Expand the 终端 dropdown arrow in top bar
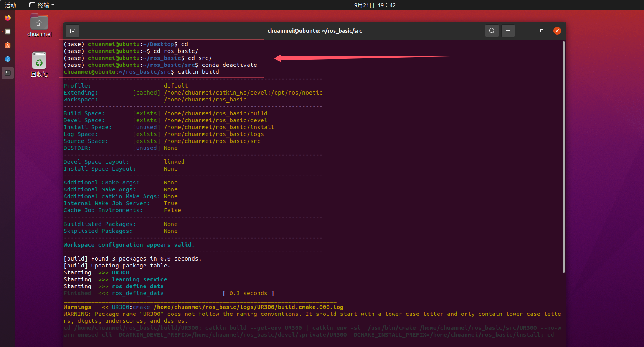The image size is (644, 347). (53, 5)
